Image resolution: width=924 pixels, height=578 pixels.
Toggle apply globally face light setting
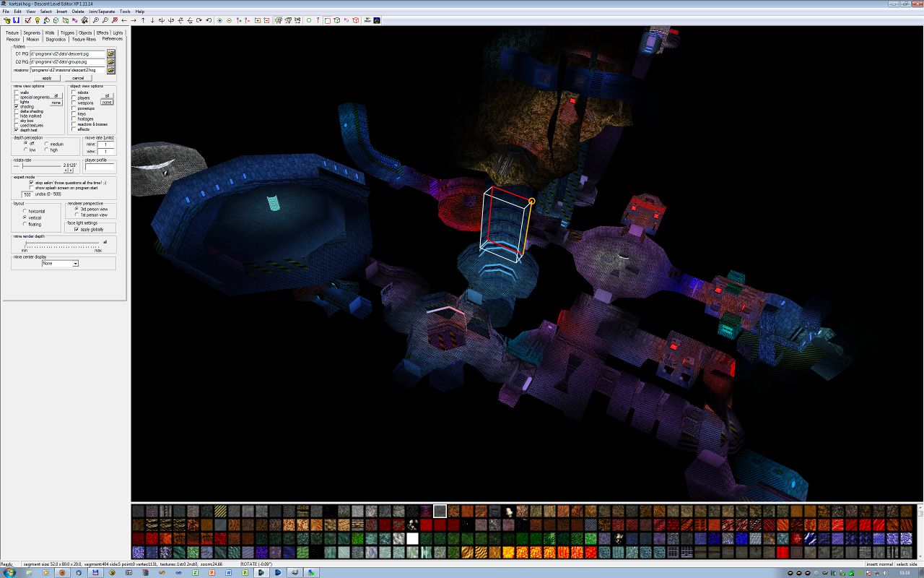(77, 230)
